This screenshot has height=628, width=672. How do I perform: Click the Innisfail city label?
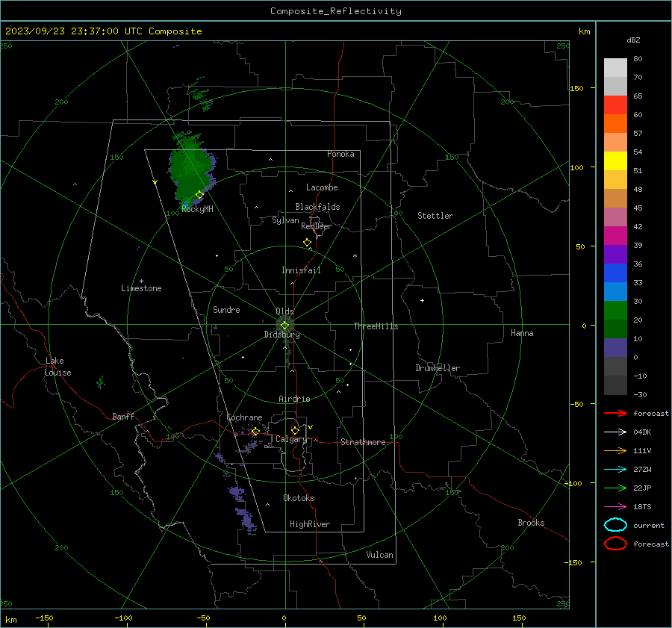[301, 270]
